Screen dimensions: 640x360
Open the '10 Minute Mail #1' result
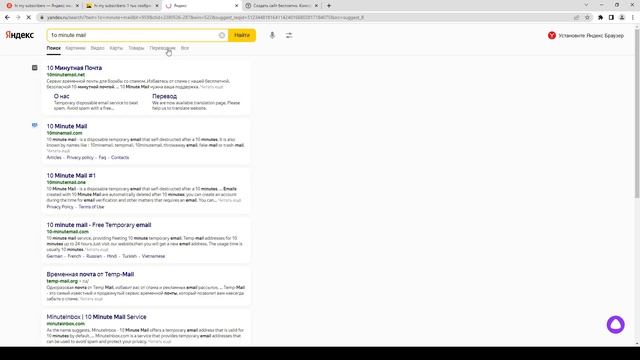tap(71, 176)
